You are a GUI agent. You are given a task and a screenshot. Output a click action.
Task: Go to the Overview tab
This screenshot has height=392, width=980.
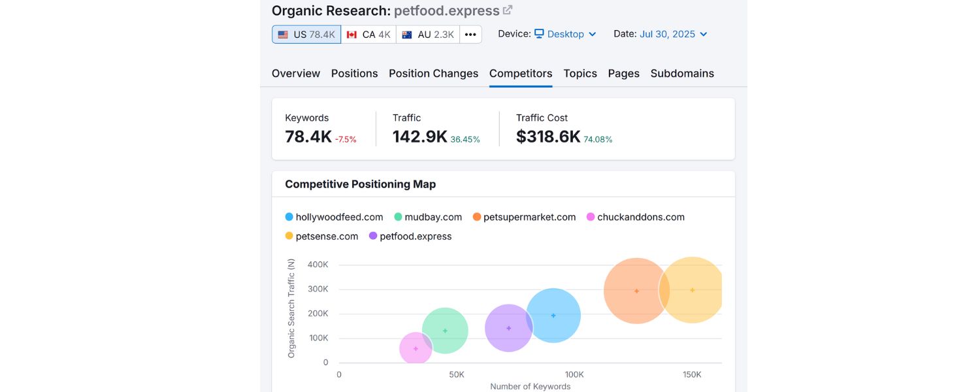click(x=296, y=73)
